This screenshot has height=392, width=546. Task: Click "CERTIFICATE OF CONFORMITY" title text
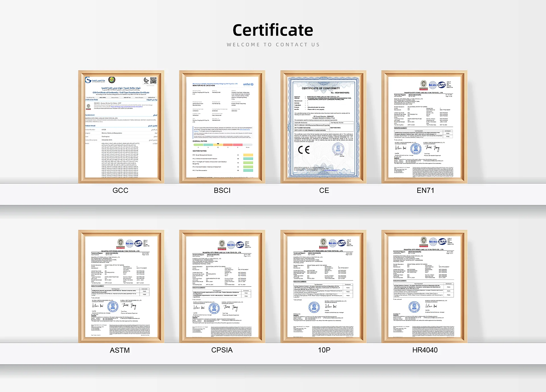321,88
